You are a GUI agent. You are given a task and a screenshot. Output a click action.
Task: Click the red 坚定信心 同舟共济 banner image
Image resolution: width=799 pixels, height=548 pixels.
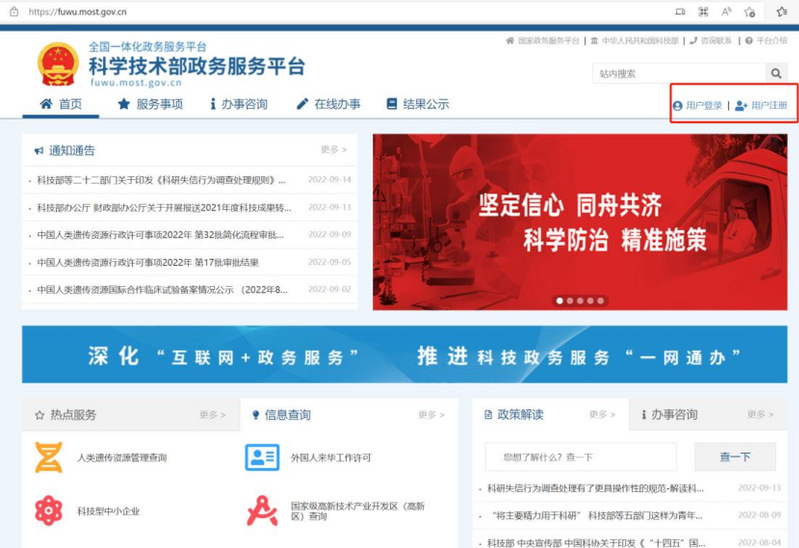click(580, 222)
